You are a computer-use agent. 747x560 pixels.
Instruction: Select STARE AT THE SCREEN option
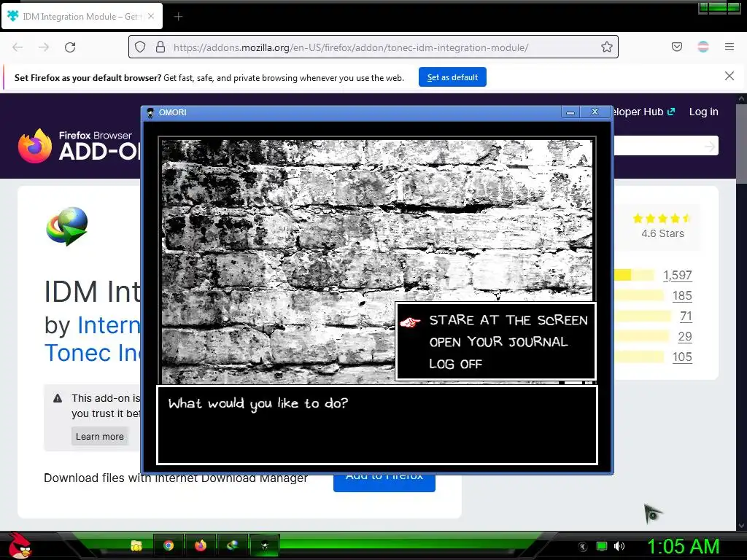[508, 320]
